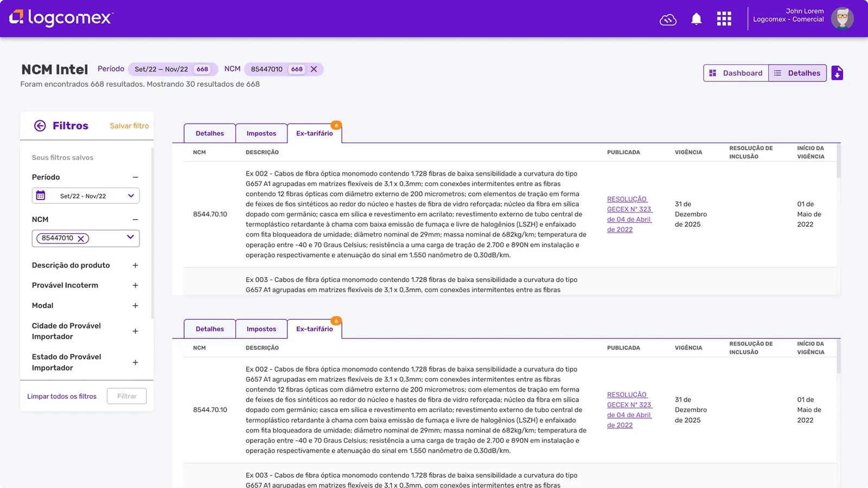Expand the Modal filter section

[x=135, y=305]
